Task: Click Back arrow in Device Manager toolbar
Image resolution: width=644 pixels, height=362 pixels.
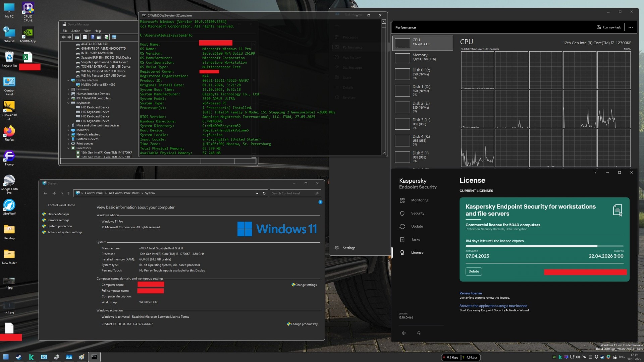Action: [x=64, y=37]
